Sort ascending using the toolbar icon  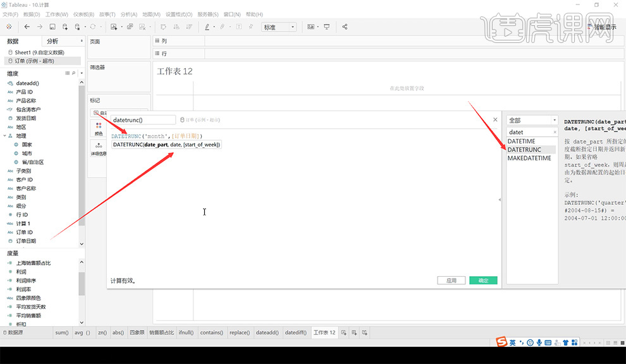coord(176,27)
